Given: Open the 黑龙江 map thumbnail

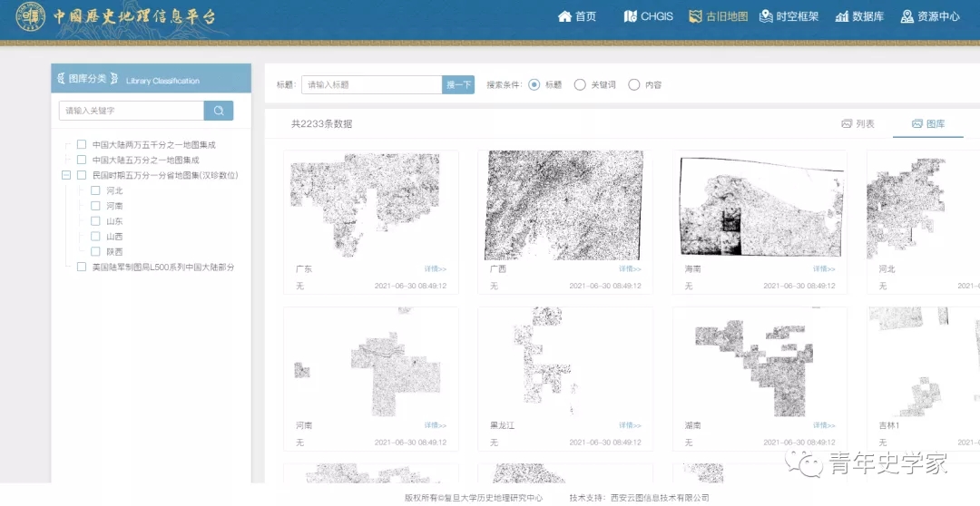Looking at the screenshot, I should click(565, 362).
